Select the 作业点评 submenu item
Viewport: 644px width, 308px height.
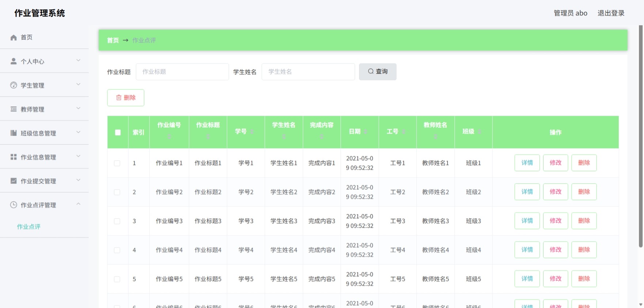28,227
